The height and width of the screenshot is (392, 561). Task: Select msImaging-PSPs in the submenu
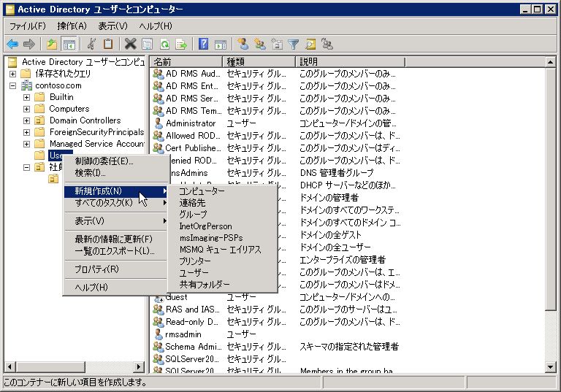click(223, 238)
